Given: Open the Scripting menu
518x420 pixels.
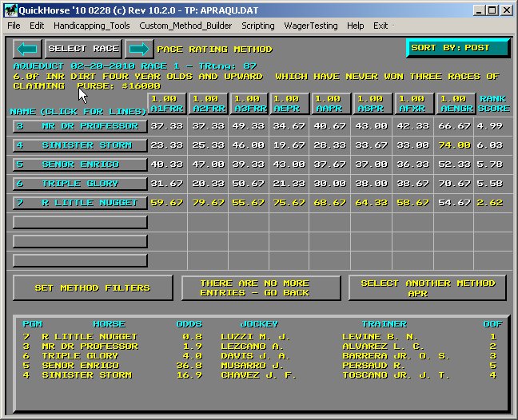Looking at the screenshot, I should pos(258,26).
